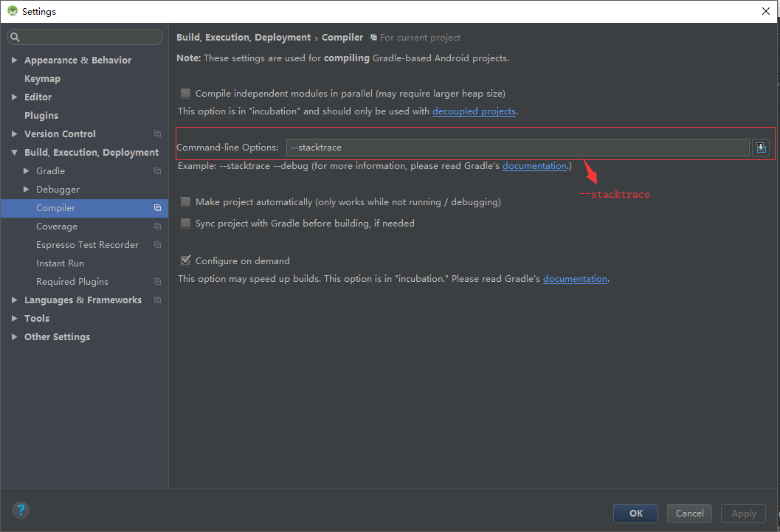Click the project-level icon next to Compiler item
Image resolution: width=780 pixels, height=532 pixels.
click(x=157, y=208)
